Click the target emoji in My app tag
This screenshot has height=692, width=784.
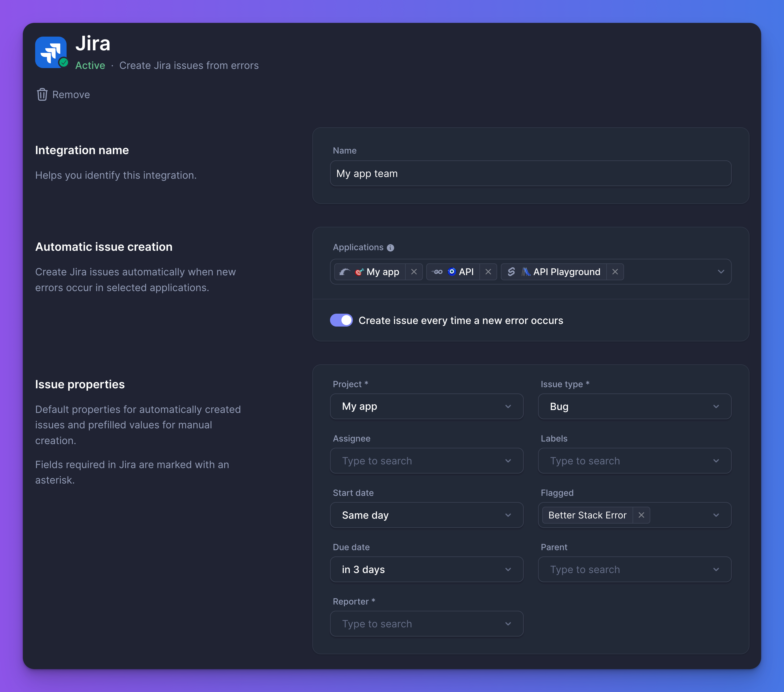coord(359,272)
